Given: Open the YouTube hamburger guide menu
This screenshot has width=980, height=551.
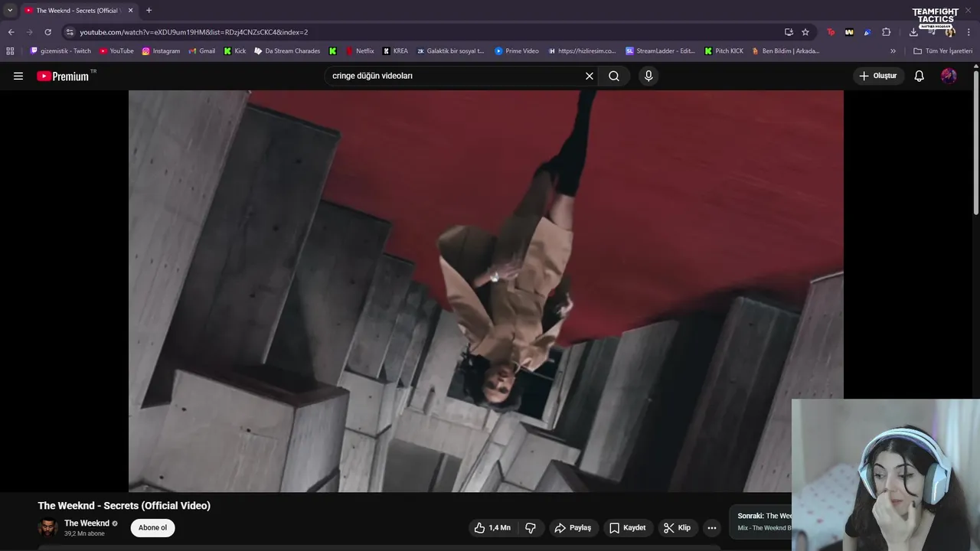Looking at the screenshot, I should (18, 76).
